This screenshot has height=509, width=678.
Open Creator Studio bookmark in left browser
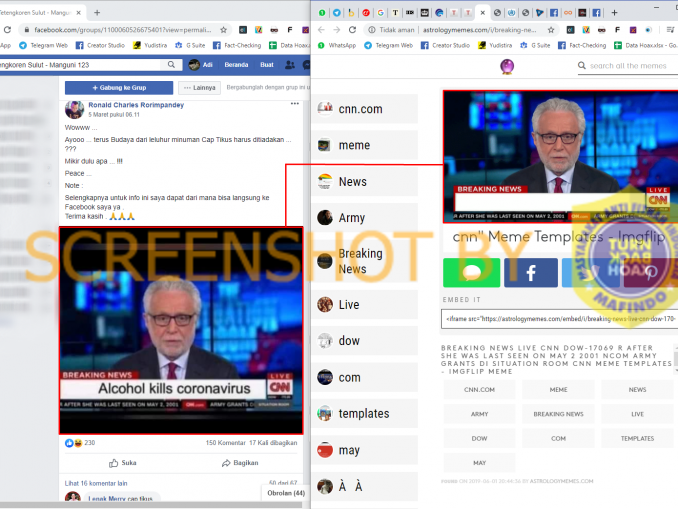coord(100,45)
